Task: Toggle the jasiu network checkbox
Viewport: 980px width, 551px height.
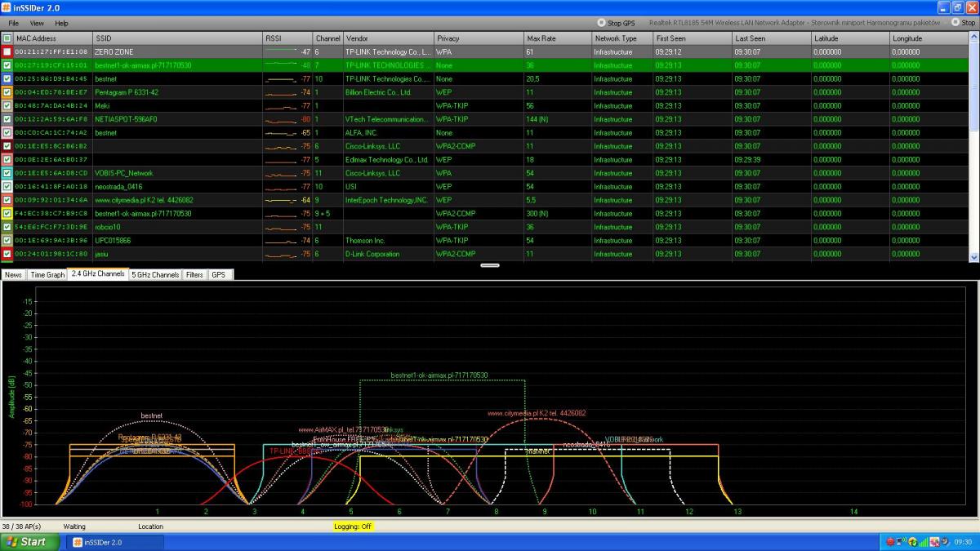Action: click(7, 254)
